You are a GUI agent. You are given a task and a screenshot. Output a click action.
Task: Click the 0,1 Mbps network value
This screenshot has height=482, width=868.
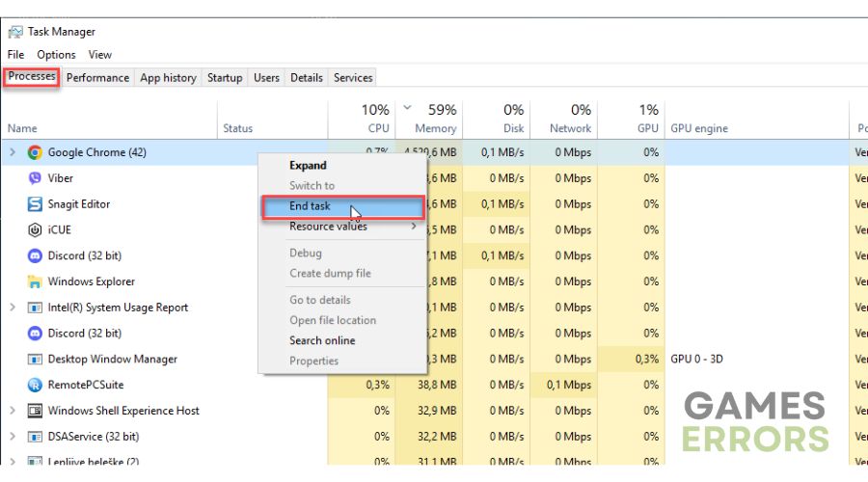[x=569, y=385]
